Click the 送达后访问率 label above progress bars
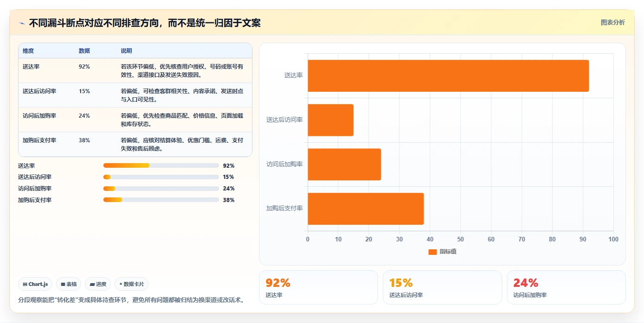Image resolution: width=644 pixels, height=323 pixels. (x=35, y=177)
